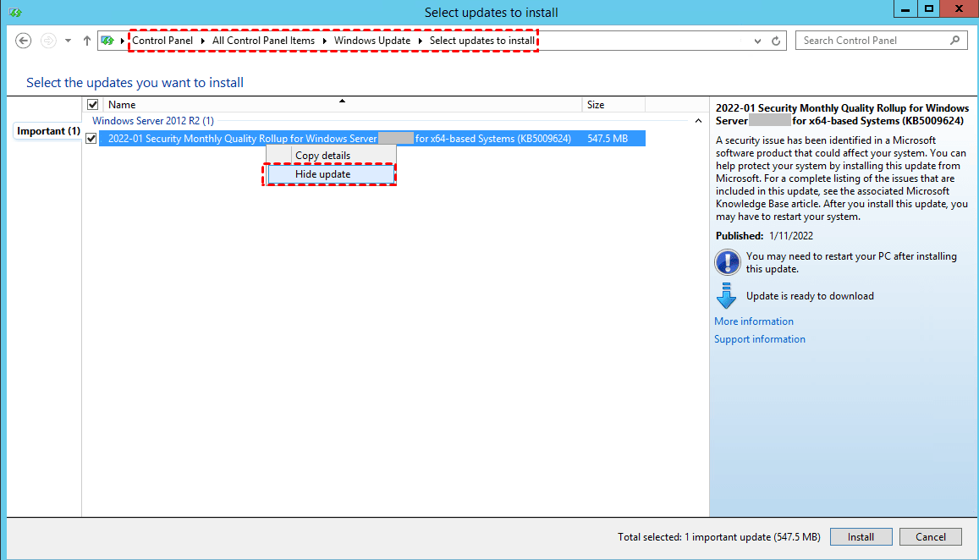Choose Hide update from the context menu
The height and width of the screenshot is (560, 979).
click(x=332, y=174)
